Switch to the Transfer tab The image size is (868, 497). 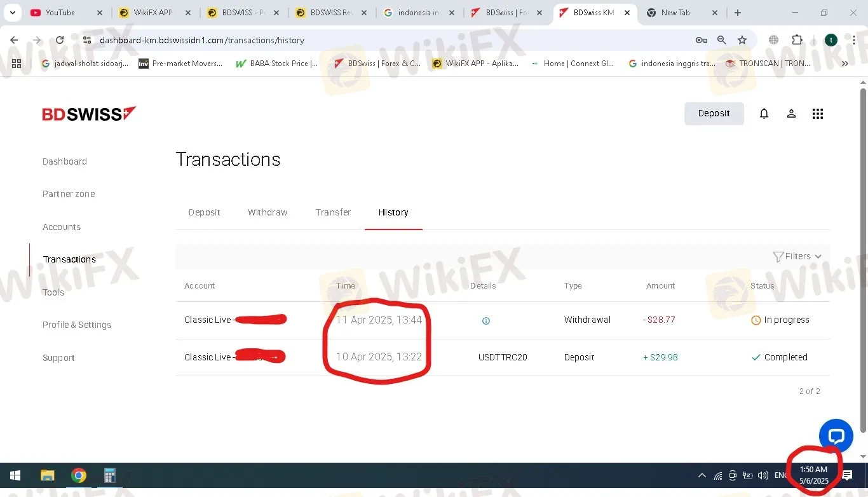(x=333, y=212)
